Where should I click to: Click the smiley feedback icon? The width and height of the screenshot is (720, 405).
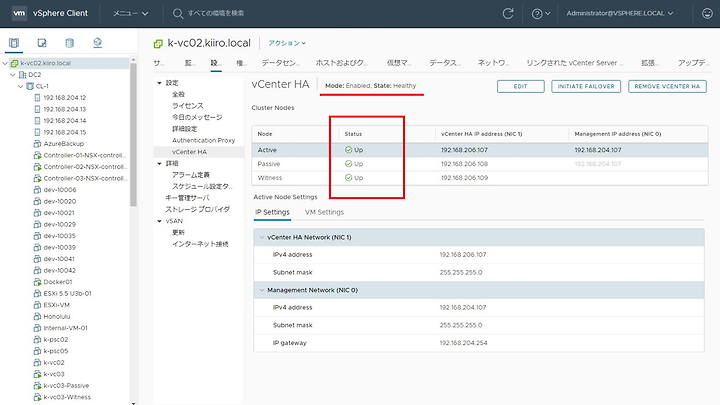click(707, 13)
